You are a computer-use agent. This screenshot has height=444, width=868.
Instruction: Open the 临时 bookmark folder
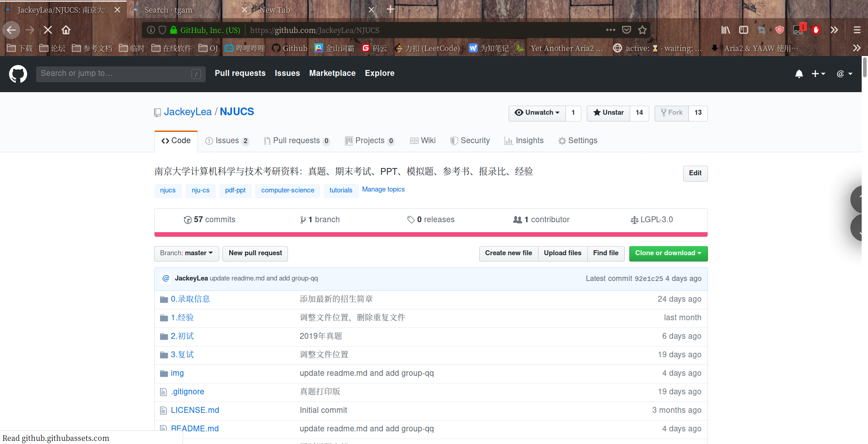pos(132,48)
